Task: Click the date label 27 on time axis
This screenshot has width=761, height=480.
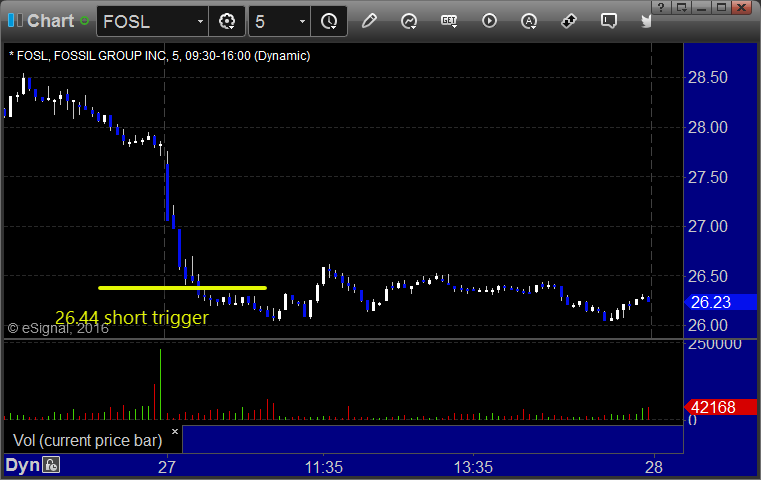Action: 166,467
